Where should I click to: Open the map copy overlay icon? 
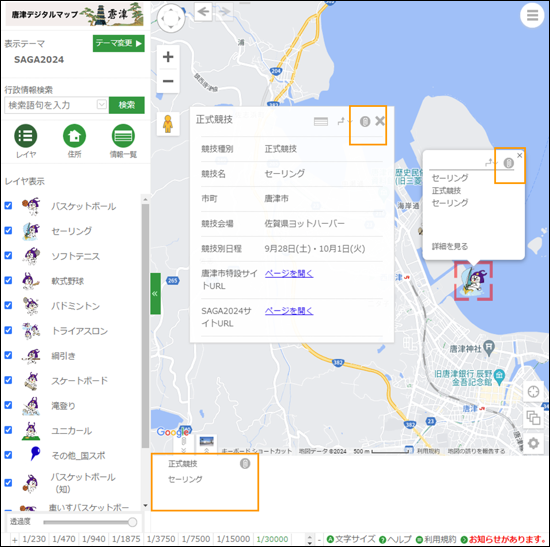pos(533,418)
